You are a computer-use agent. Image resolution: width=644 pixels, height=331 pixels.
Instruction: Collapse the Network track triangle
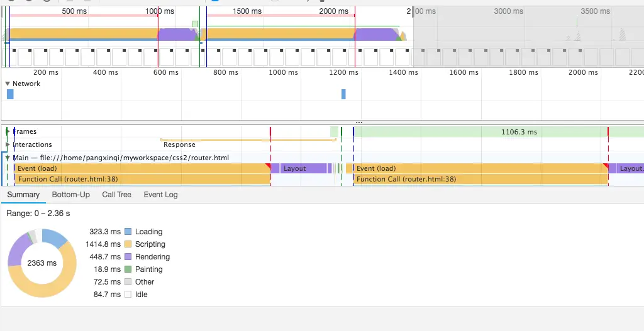click(8, 84)
